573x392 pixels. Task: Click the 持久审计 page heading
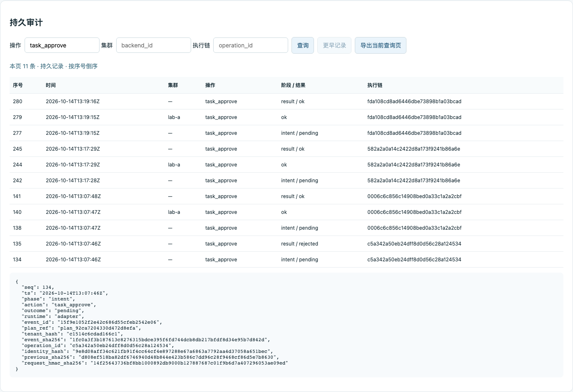(26, 22)
